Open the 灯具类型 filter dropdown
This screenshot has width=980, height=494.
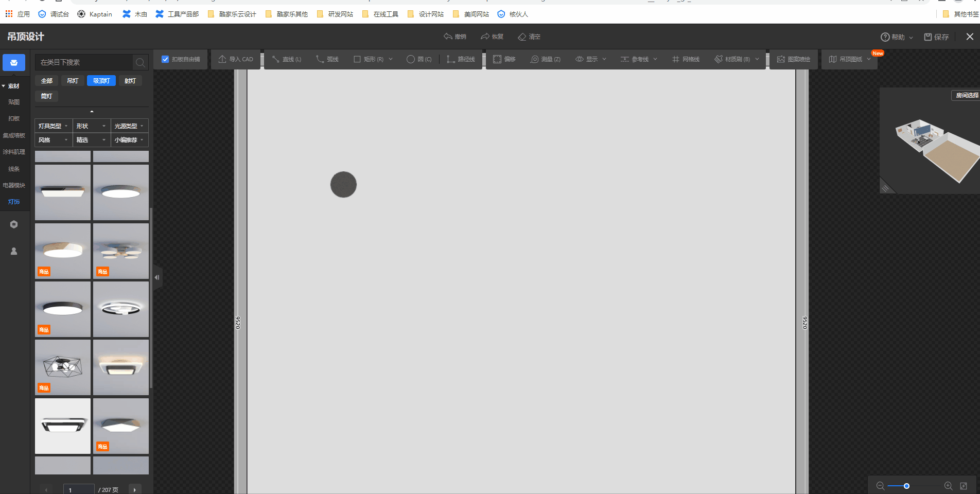53,126
